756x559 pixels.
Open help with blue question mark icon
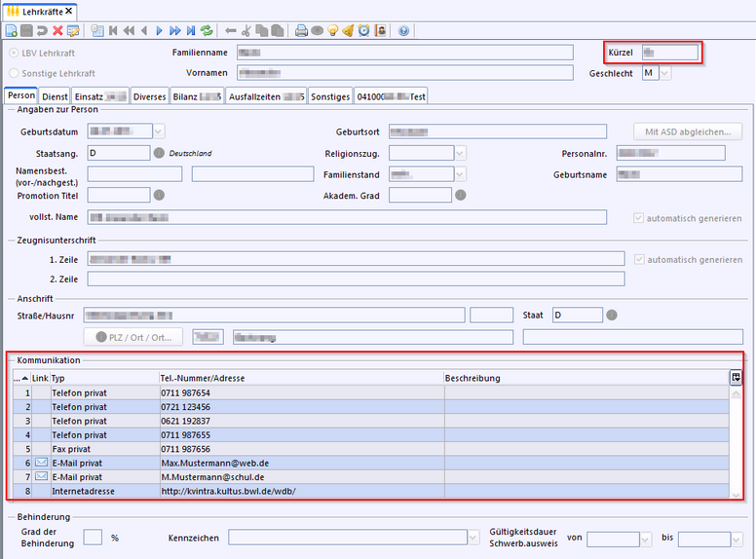pos(403,31)
